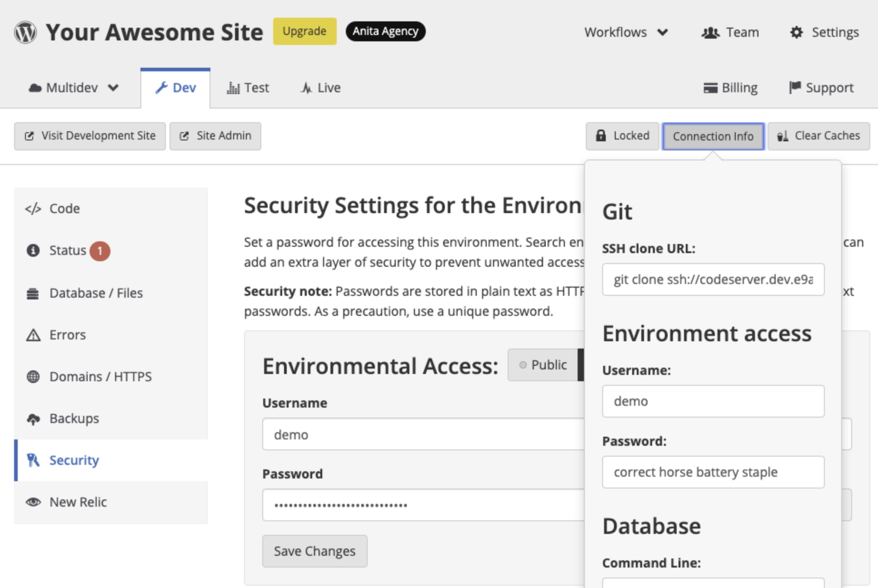Switch to the Live environment tab

[x=321, y=88]
